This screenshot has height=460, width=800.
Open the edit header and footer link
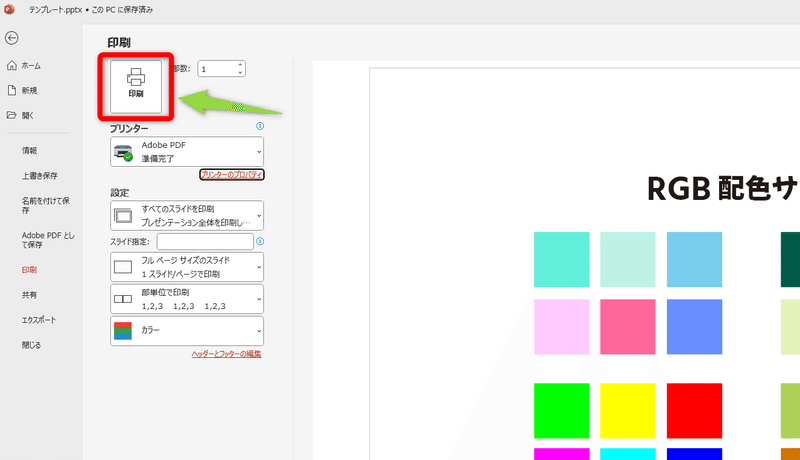pyautogui.click(x=226, y=354)
